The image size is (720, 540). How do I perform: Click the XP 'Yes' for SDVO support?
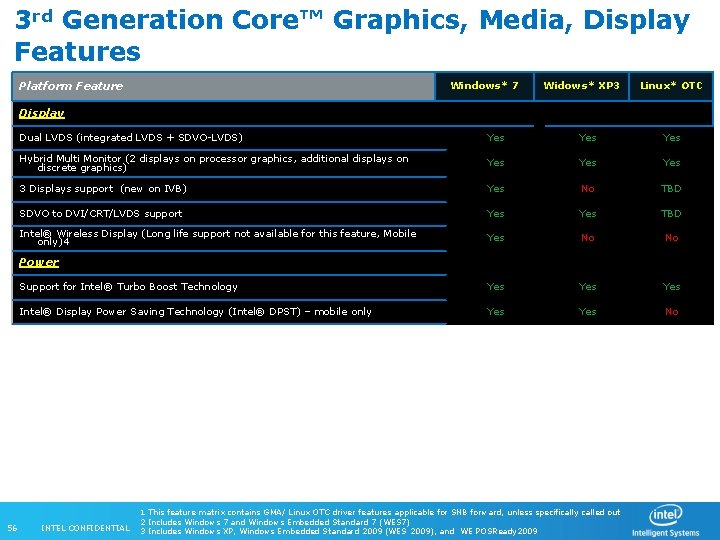[587, 214]
